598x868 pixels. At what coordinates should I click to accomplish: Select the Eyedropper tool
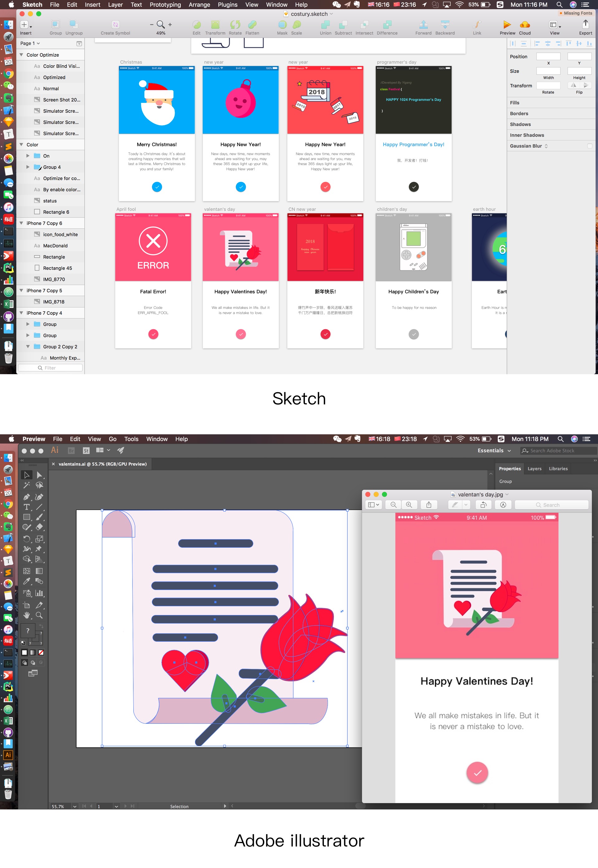[26, 581]
